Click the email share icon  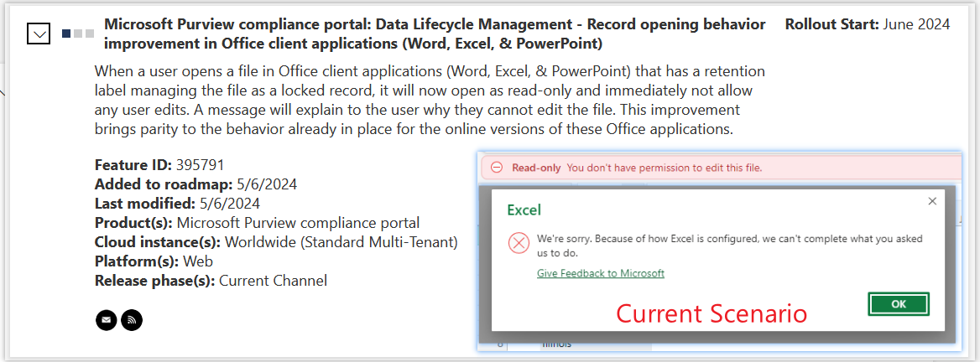[107, 320]
